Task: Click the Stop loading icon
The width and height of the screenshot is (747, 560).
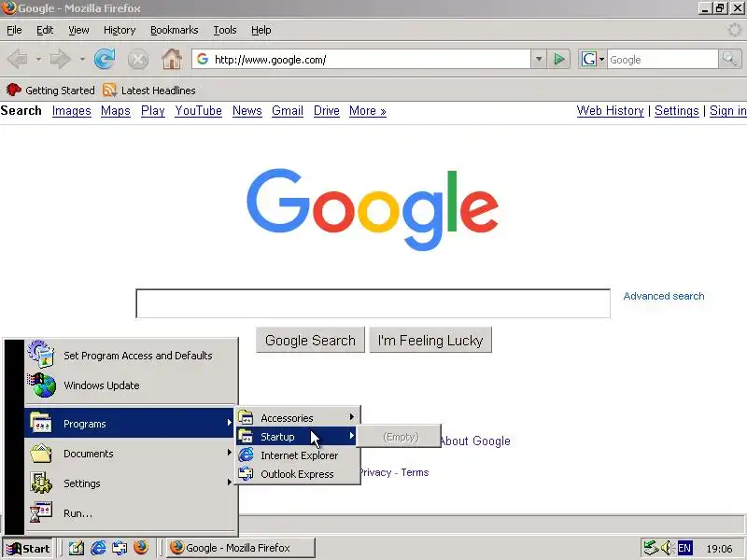Action: point(138,60)
